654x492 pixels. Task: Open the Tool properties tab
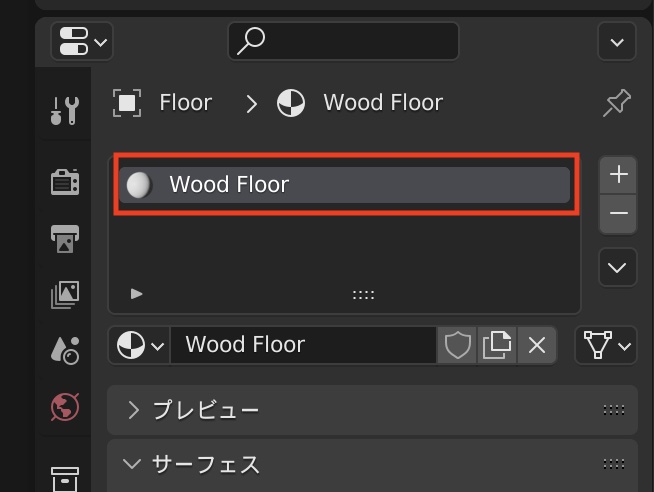[65, 109]
